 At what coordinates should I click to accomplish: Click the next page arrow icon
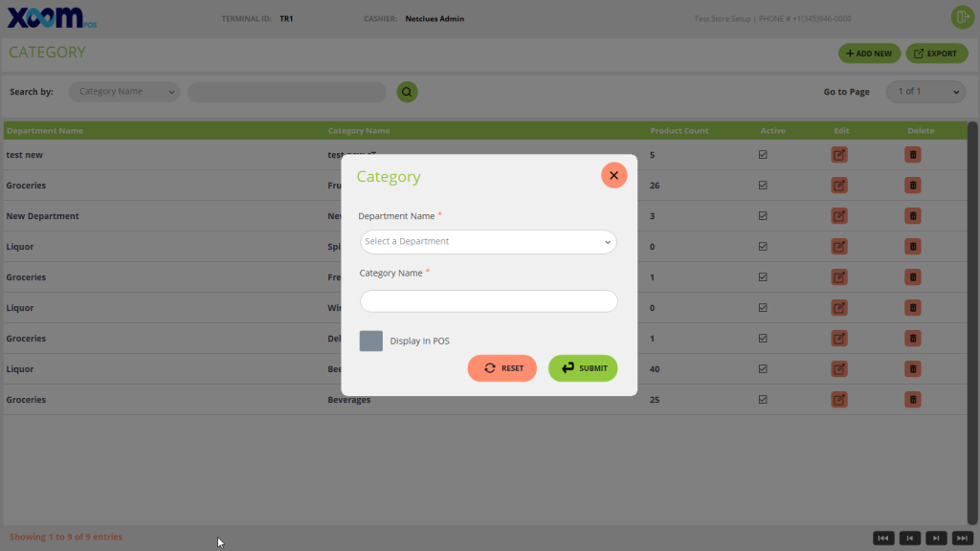point(936,538)
